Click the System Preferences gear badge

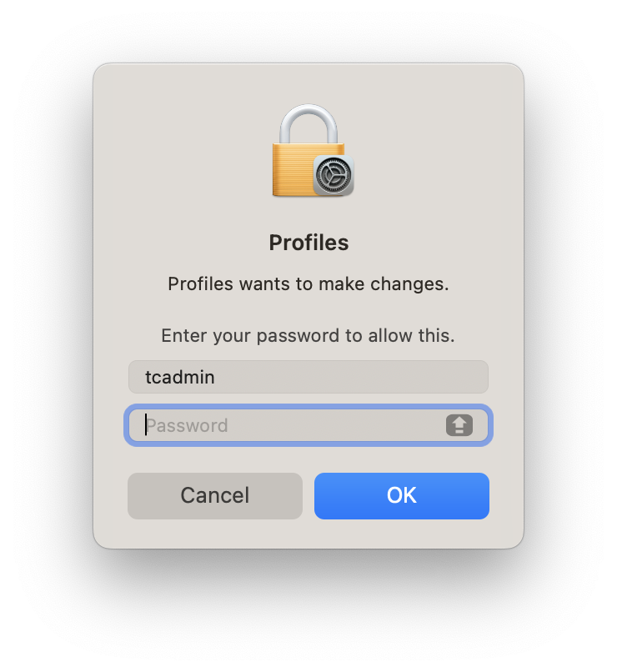(334, 175)
